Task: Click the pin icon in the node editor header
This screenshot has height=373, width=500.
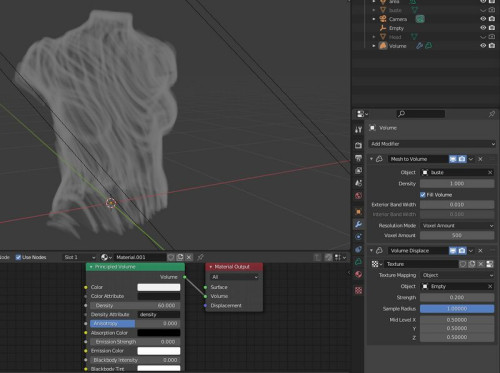Action: (x=200, y=257)
